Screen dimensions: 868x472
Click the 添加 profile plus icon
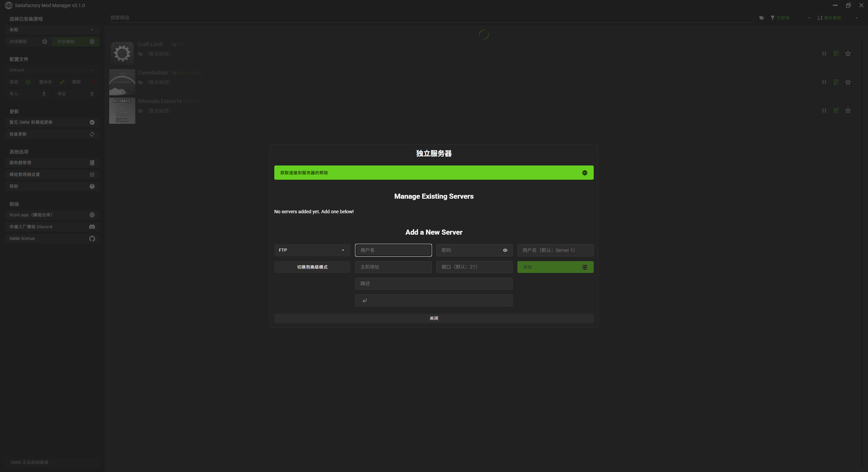[28, 82]
